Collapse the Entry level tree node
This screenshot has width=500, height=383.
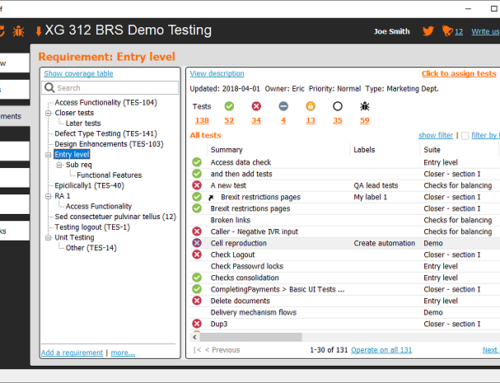point(48,155)
